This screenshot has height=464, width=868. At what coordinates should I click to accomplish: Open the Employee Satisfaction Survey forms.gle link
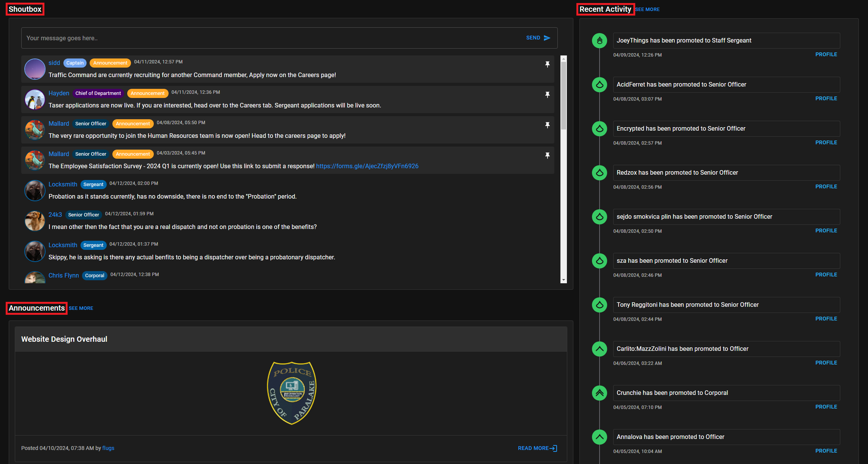coord(366,166)
